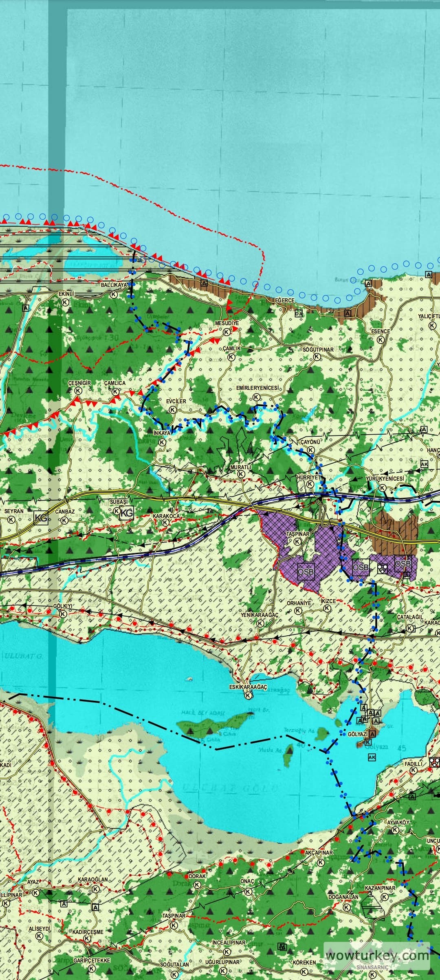Click the BALLIKAYA place label

click(114, 285)
